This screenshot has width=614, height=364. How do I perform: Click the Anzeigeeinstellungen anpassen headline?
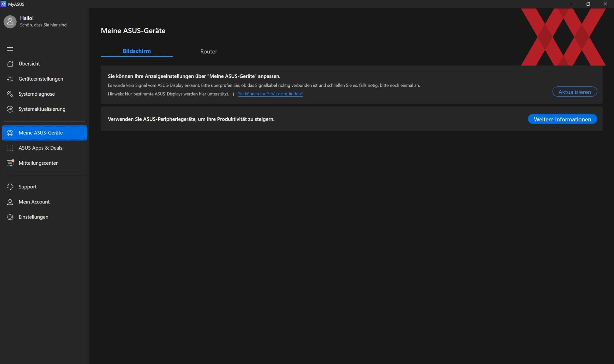click(194, 76)
